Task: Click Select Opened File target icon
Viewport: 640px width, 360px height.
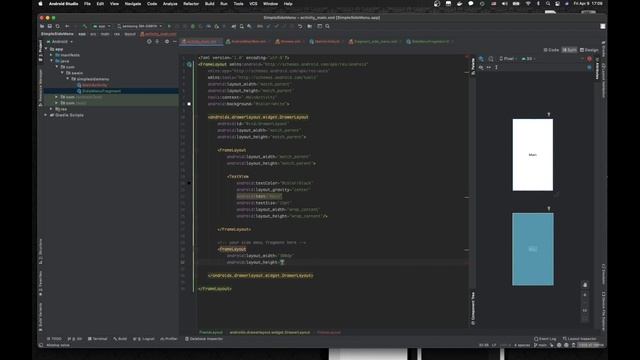Action: 149,42
